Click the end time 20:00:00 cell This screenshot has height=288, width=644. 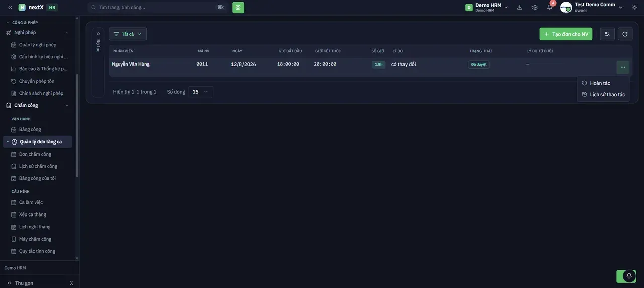point(325,64)
